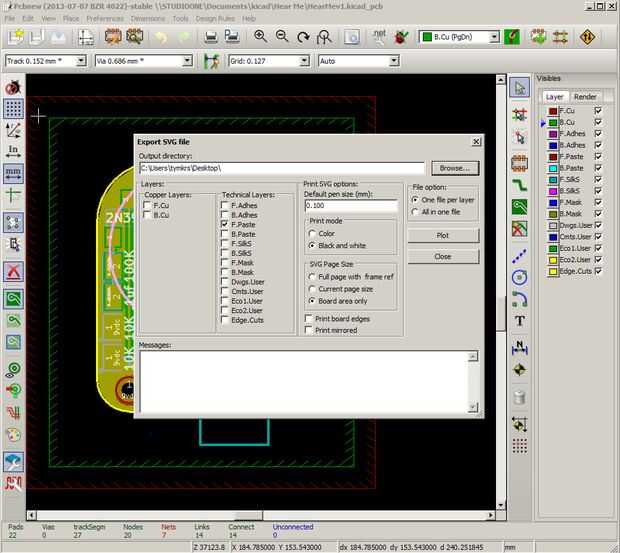This screenshot has width=620, height=553.
Task: Choose All in one file option
Action: point(416,212)
